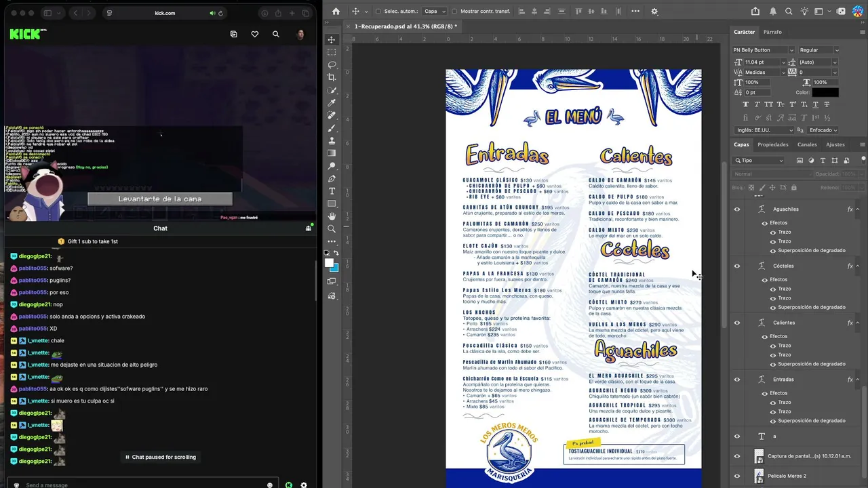Filter layers by adjustment layers icon
868x488 pixels.
pyautogui.click(x=811, y=161)
